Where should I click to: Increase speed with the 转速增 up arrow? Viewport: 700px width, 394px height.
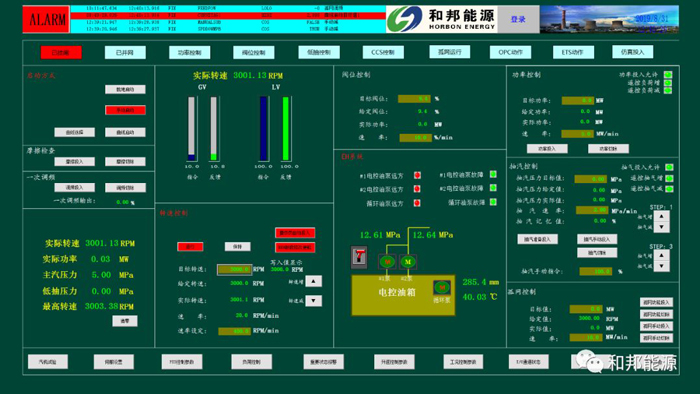313,281
